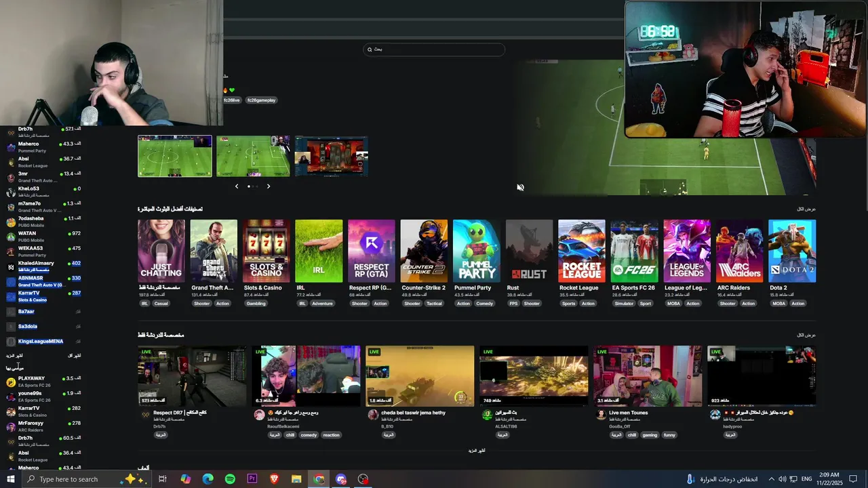The width and height of the screenshot is (868, 488).
Task: Select the slots game stream thumbnail in carousel
Action: click(x=332, y=156)
